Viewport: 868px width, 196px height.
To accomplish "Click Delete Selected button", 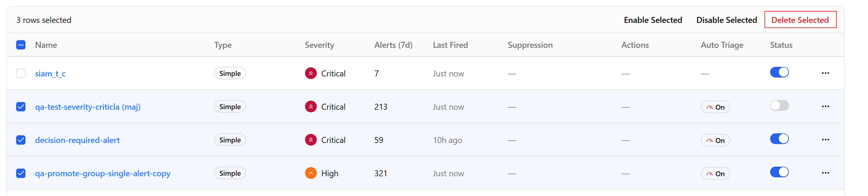I will [800, 20].
